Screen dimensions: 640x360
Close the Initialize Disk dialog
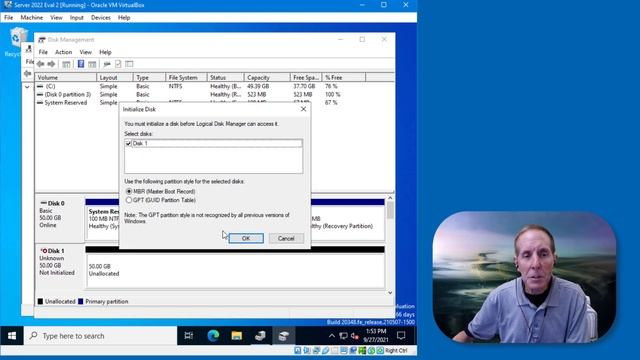303,109
